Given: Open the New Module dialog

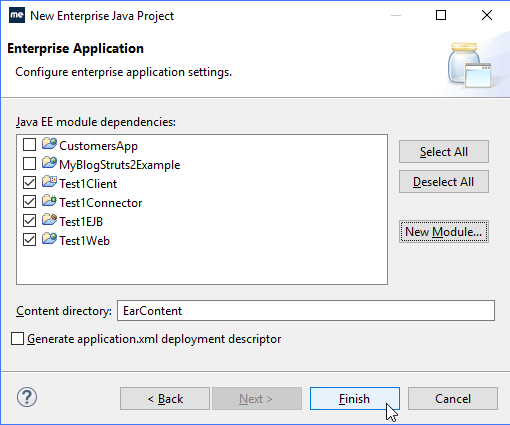Looking at the screenshot, I should coord(444,231).
